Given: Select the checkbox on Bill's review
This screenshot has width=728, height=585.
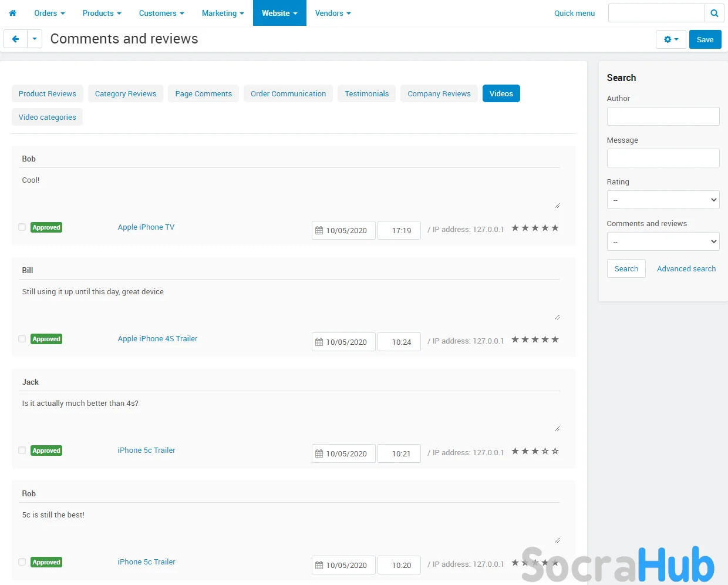Looking at the screenshot, I should pos(22,339).
